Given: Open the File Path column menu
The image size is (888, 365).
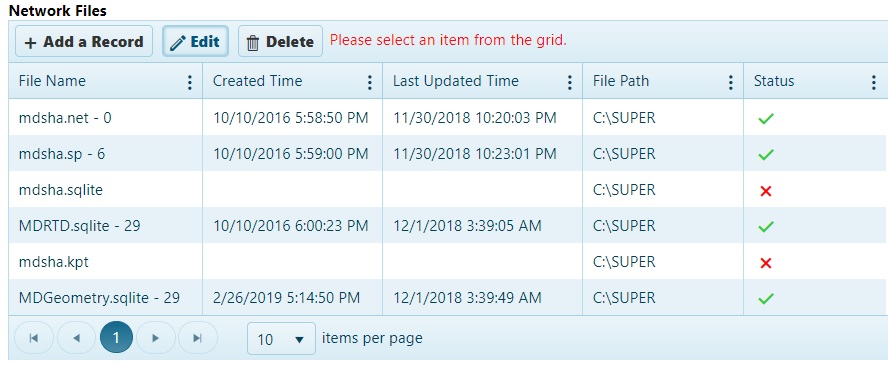Looking at the screenshot, I should pyautogui.click(x=731, y=83).
